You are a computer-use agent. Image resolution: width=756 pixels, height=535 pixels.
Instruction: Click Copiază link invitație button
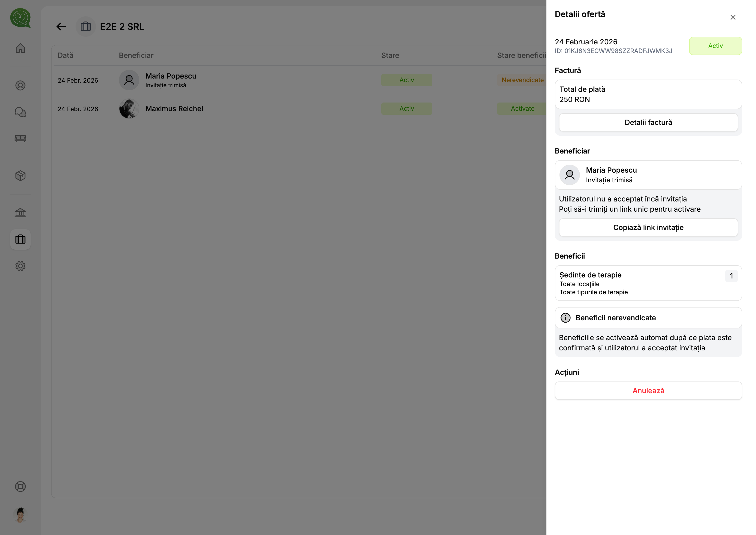tap(648, 228)
